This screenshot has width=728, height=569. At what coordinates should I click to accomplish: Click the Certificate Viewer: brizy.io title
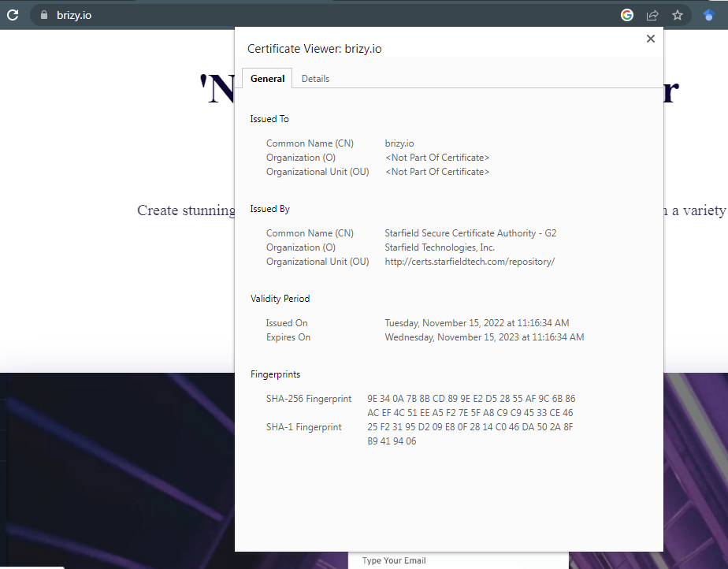click(x=314, y=49)
